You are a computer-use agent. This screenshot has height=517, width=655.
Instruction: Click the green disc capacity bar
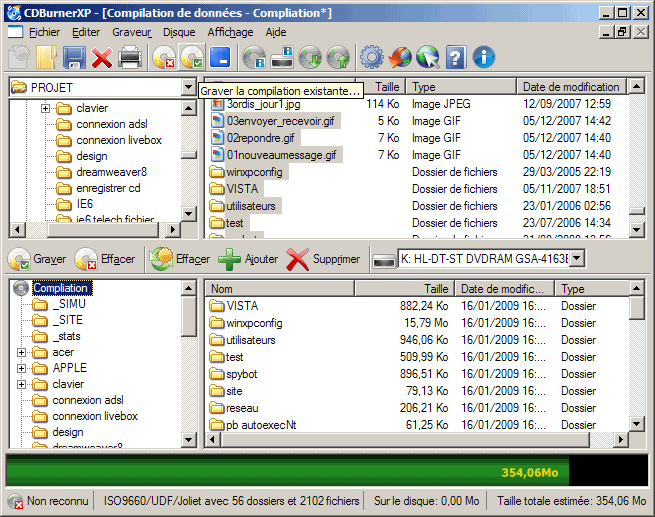280,471
